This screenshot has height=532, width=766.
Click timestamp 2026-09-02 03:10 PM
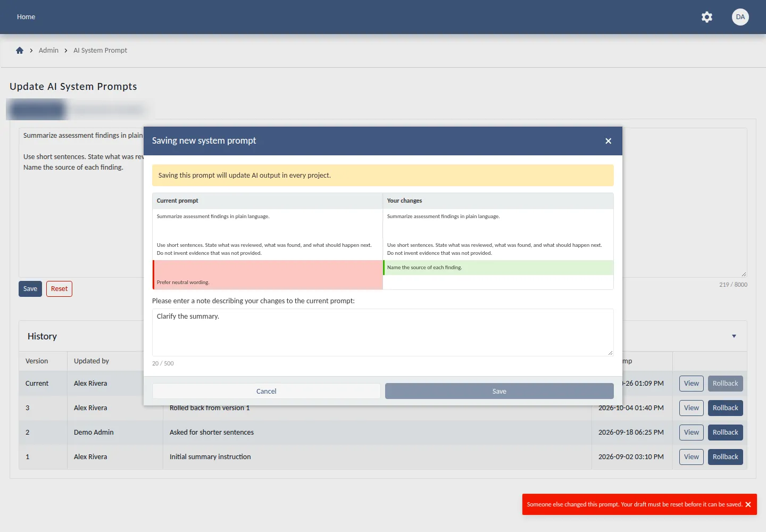click(x=631, y=457)
